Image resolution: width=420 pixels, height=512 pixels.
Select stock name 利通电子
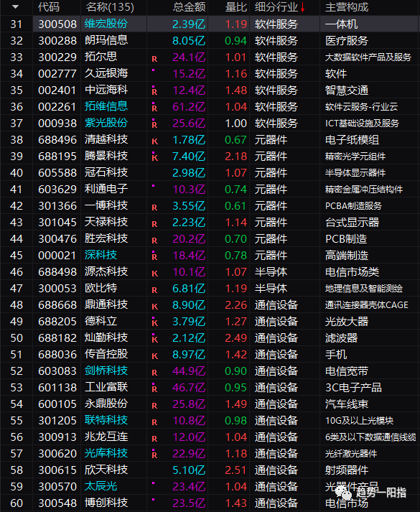(106, 189)
